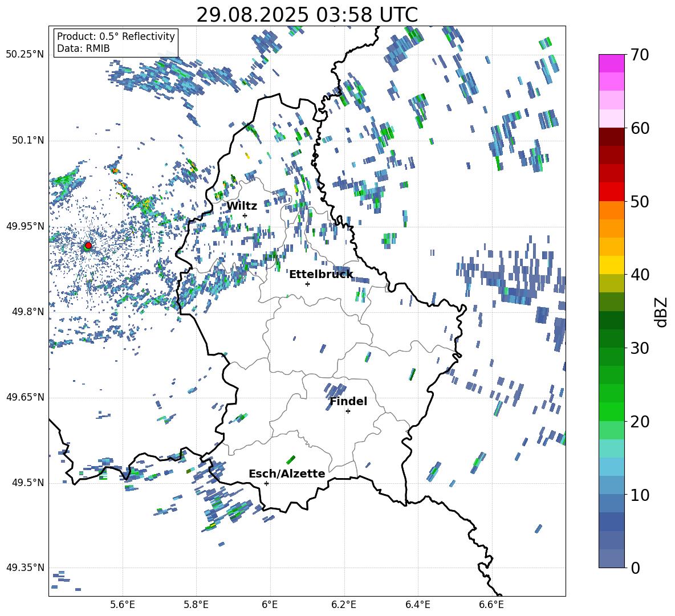Click the 50.25°N latitude label
This screenshot has width=675, height=616.
pyautogui.click(x=25, y=55)
